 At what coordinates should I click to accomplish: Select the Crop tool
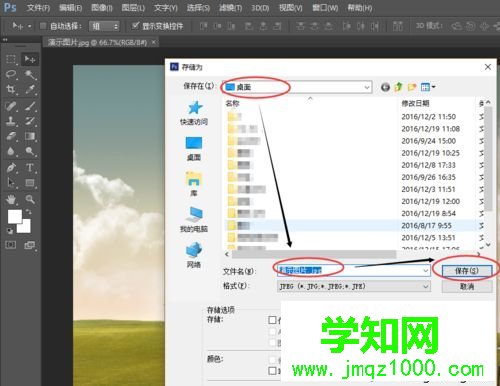(11, 89)
